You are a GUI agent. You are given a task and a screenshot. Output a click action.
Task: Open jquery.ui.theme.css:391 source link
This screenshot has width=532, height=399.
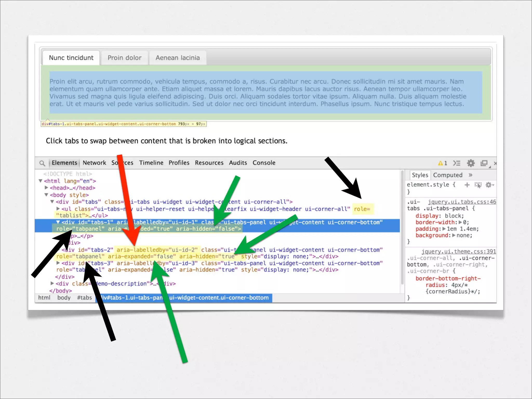pos(458,251)
